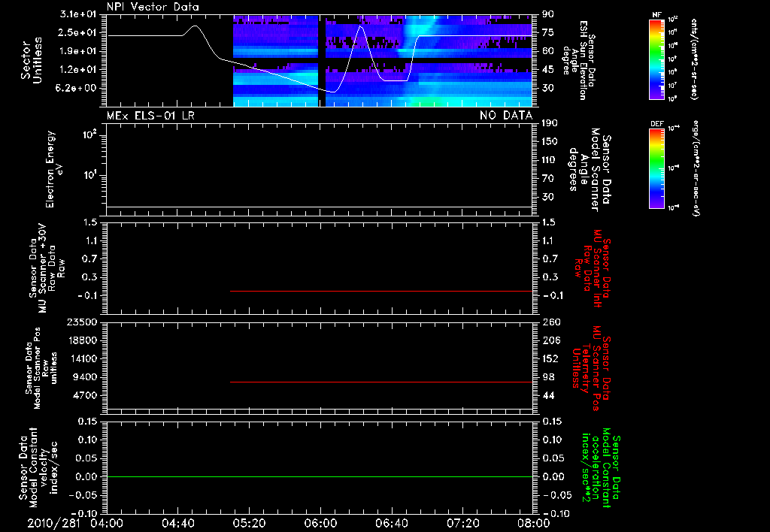Select the "cnts/(cm**2-sr-sec)" unit label
770x532 pixels.
694,59
